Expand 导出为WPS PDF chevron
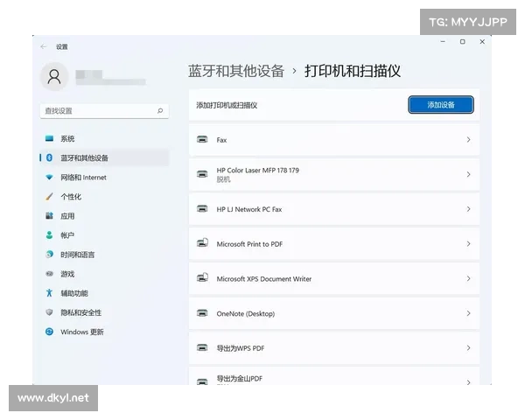This screenshot has width=525, height=420. [x=468, y=348]
